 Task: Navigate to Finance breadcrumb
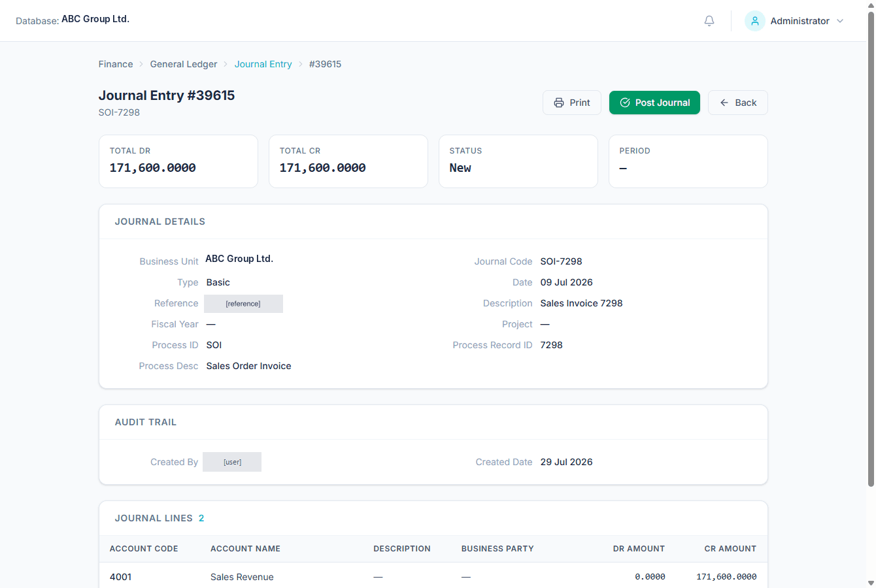click(116, 64)
